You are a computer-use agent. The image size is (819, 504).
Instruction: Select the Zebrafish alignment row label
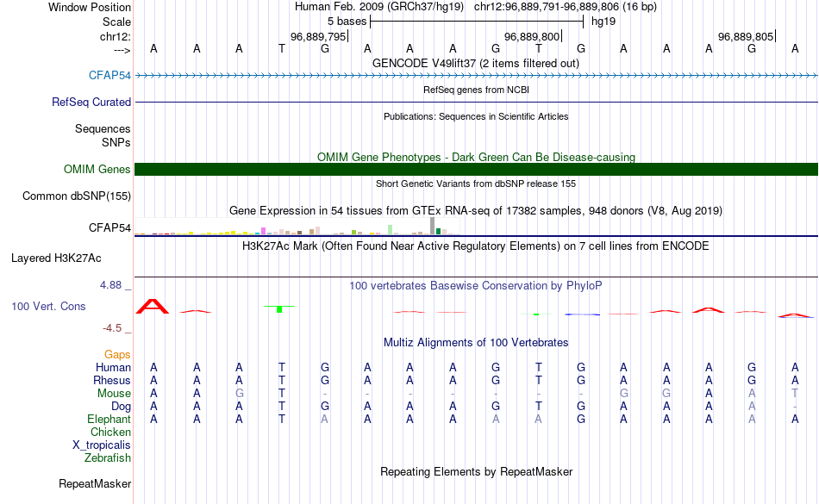click(x=108, y=457)
